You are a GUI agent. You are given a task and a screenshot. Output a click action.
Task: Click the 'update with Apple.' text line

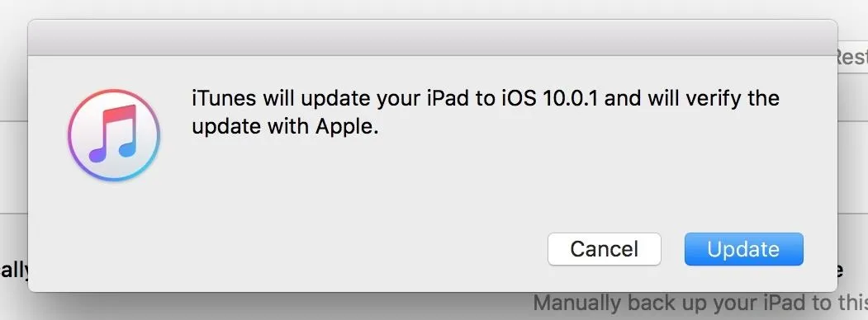point(285,126)
